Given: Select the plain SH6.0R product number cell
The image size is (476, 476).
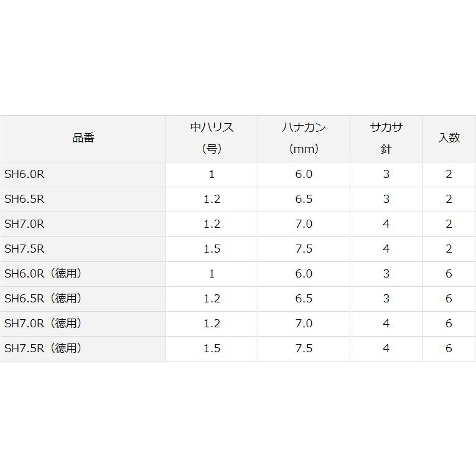Looking at the screenshot, I should (25, 174).
